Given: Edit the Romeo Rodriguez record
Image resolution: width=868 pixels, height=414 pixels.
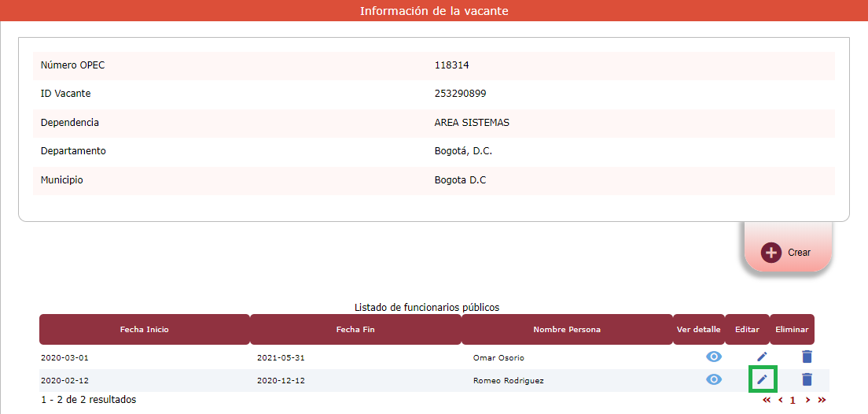Looking at the screenshot, I should [x=762, y=379].
